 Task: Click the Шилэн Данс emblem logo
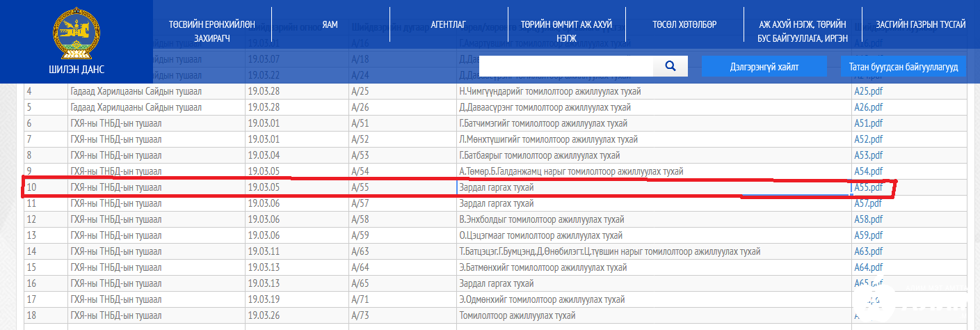76,36
